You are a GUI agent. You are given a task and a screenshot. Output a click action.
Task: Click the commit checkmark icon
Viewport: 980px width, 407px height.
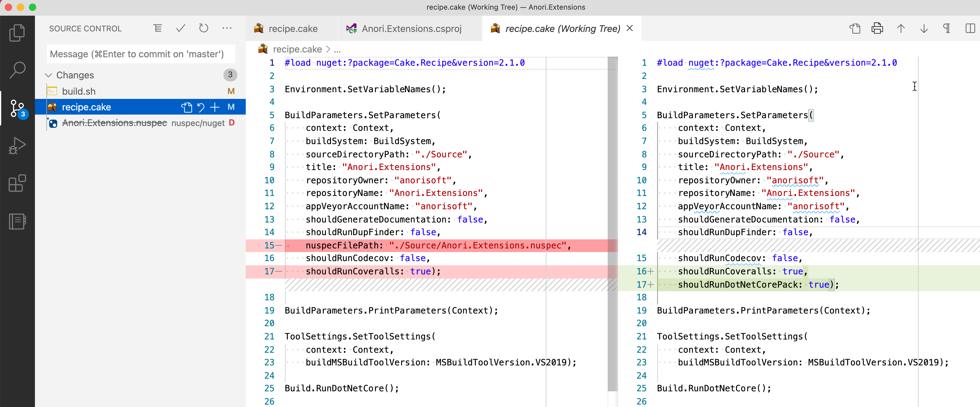(181, 28)
